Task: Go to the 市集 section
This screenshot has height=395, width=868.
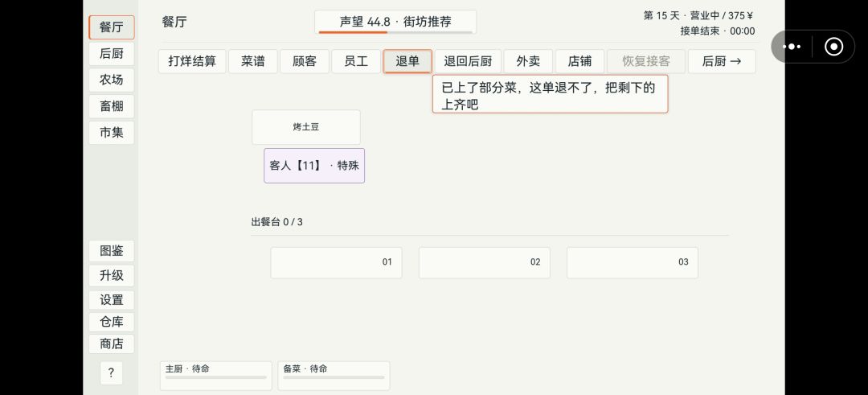Action: [x=111, y=133]
